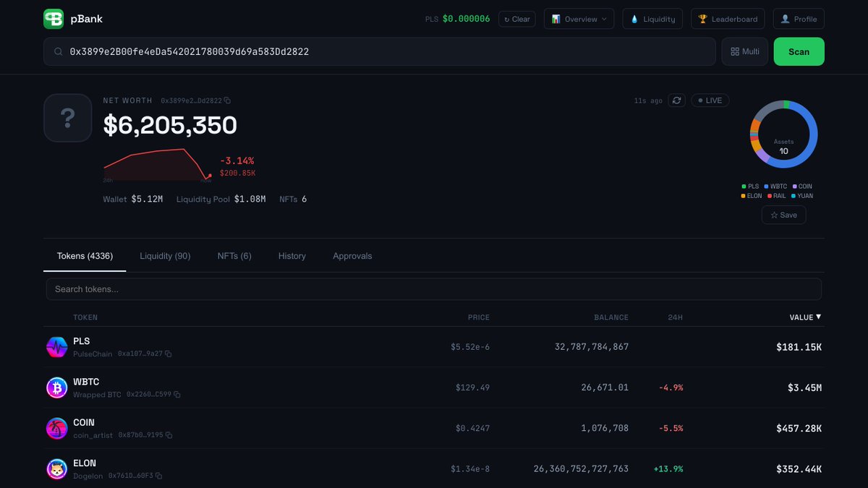The image size is (868, 488).
Task: Click the +13.9% ELON change
Action: click(668, 468)
